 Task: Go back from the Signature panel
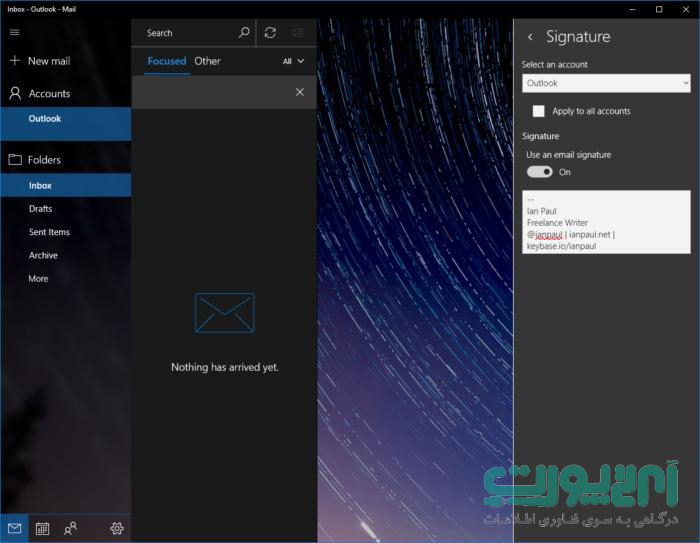point(530,37)
